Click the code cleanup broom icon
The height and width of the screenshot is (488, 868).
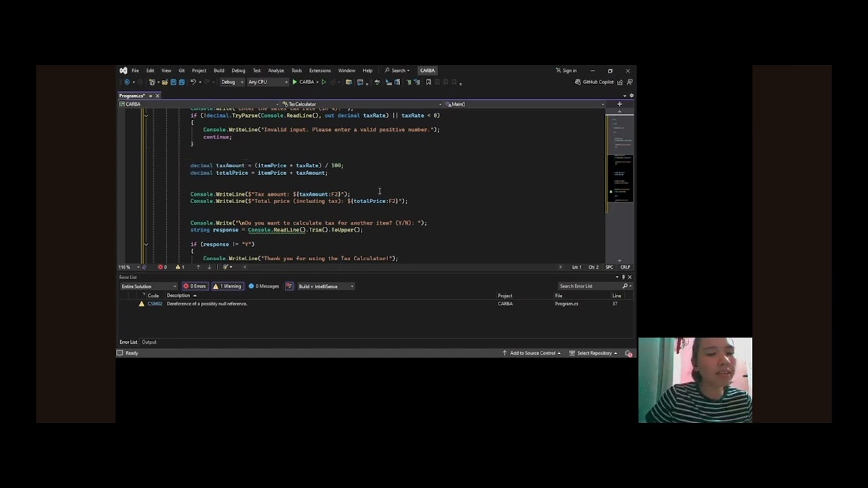coord(225,267)
